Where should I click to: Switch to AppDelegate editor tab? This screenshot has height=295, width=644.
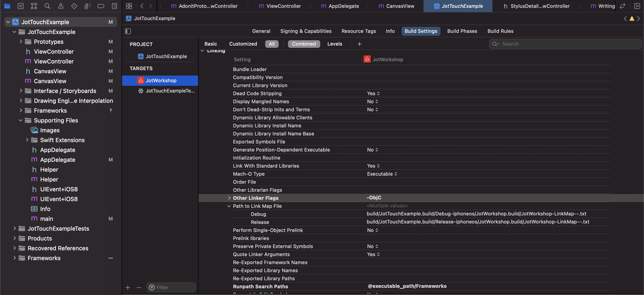point(339,6)
